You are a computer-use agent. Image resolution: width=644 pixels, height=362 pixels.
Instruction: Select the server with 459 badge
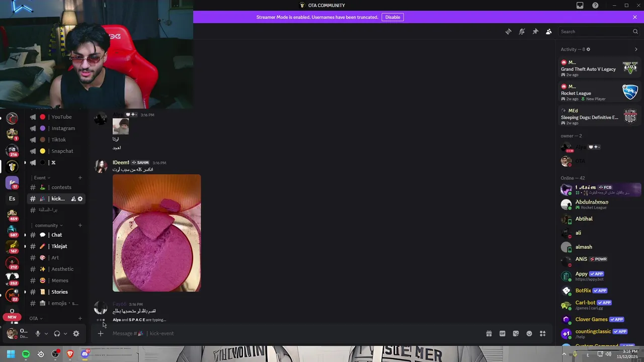pyautogui.click(x=12, y=215)
